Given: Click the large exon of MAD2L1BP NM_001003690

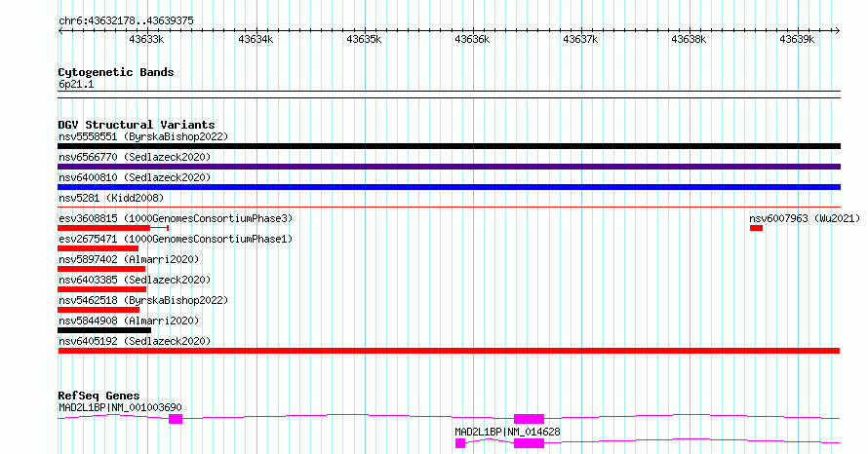Looking at the screenshot, I should coord(530,419).
